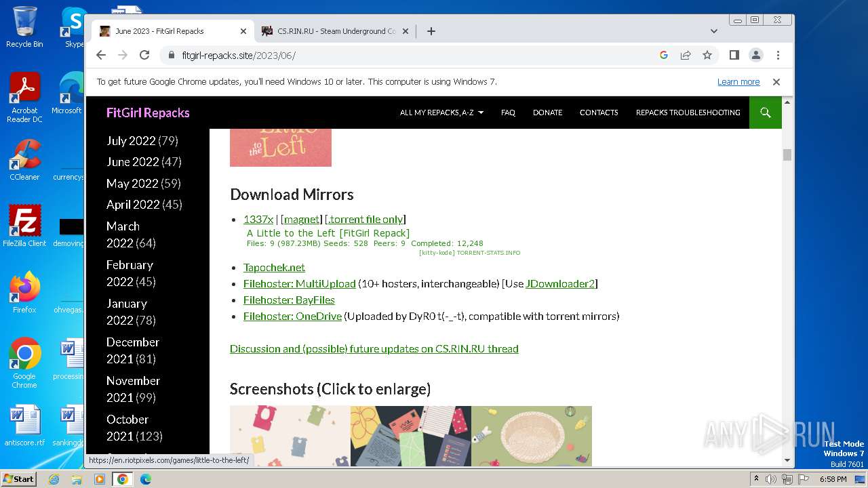Open Chrome's three-dot menu

tap(778, 55)
